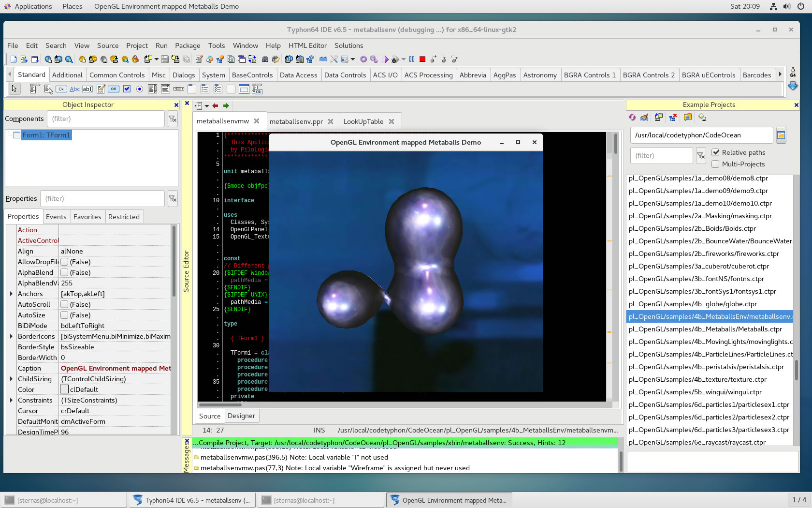The height and width of the screenshot is (508, 812).
Task: Toggle the AutoSize checkbox
Action: tap(64, 315)
